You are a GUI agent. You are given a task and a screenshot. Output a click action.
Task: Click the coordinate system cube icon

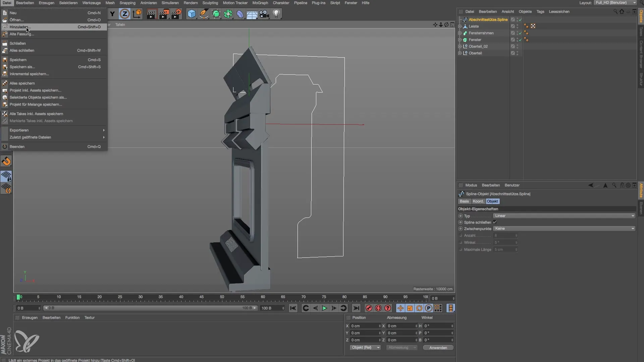[137, 14]
